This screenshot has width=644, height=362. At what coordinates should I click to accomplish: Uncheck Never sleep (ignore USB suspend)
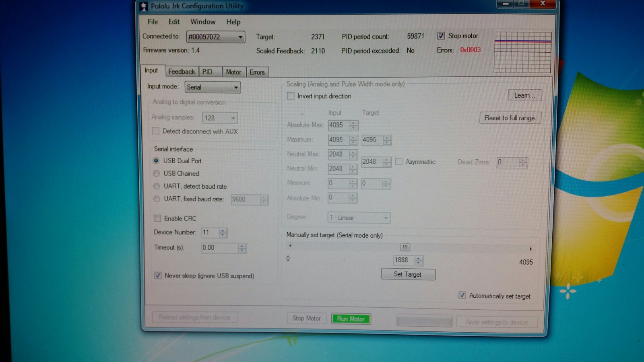(x=158, y=276)
